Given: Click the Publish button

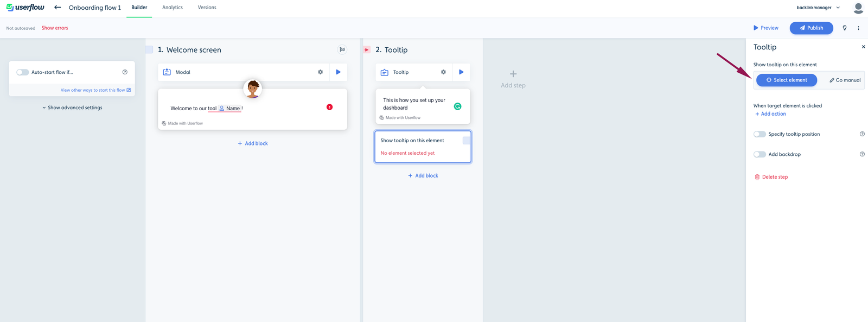Looking at the screenshot, I should pos(811,28).
